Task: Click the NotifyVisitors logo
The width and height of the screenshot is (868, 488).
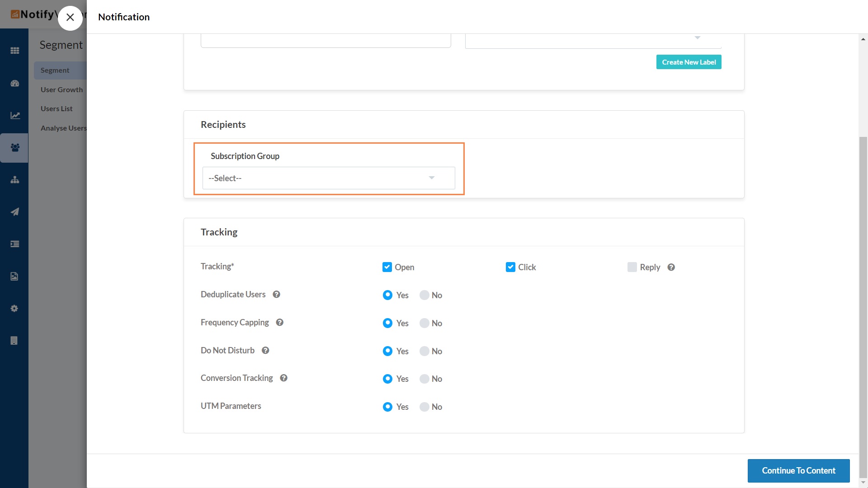Action: [34, 14]
